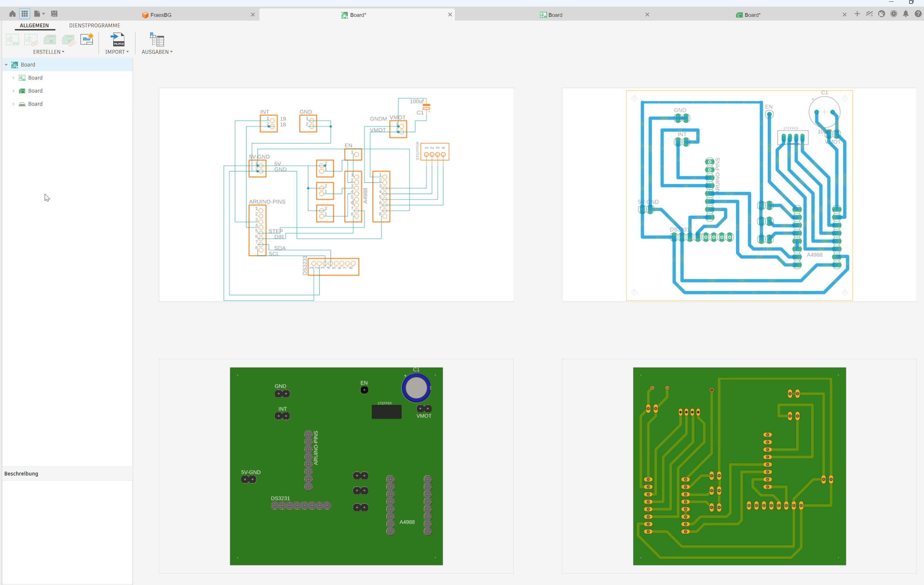Click the Beschreibung panel header
Screen dimensions: 924x585
(67, 473)
